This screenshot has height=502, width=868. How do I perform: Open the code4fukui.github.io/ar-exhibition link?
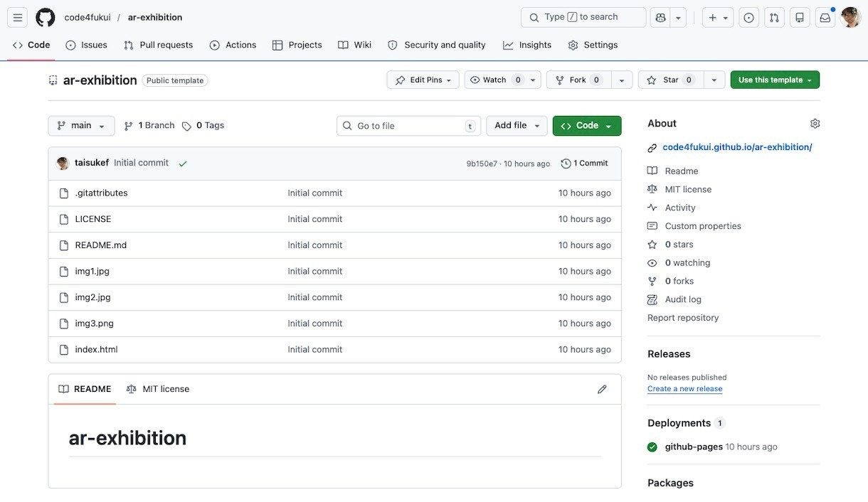pos(736,147)
